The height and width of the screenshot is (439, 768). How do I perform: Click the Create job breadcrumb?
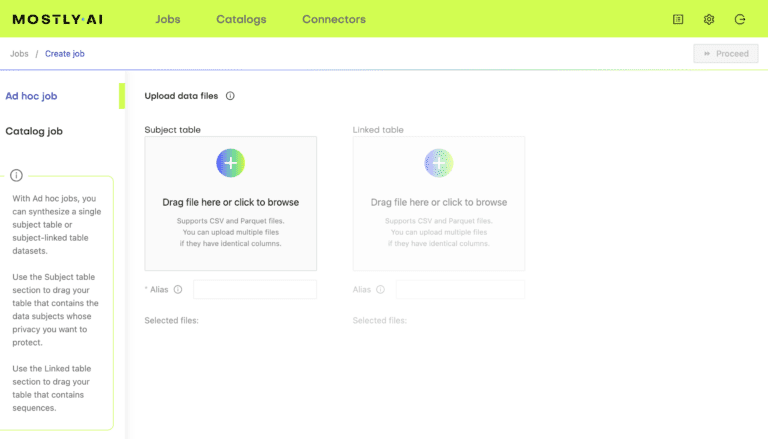point(67,54)
